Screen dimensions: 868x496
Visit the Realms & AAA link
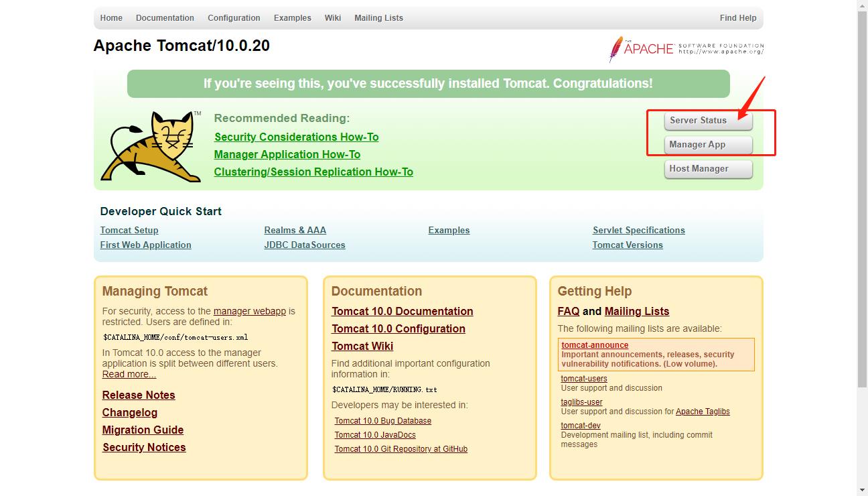coord(295,230)
